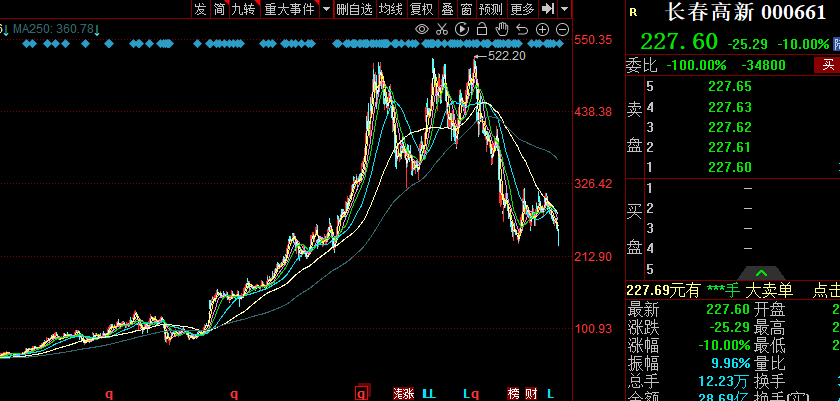Viewport: 840px width, 401px height.
Task: Select the scissors cut tool
Action: pyautogui.click(x=442, y=29)
